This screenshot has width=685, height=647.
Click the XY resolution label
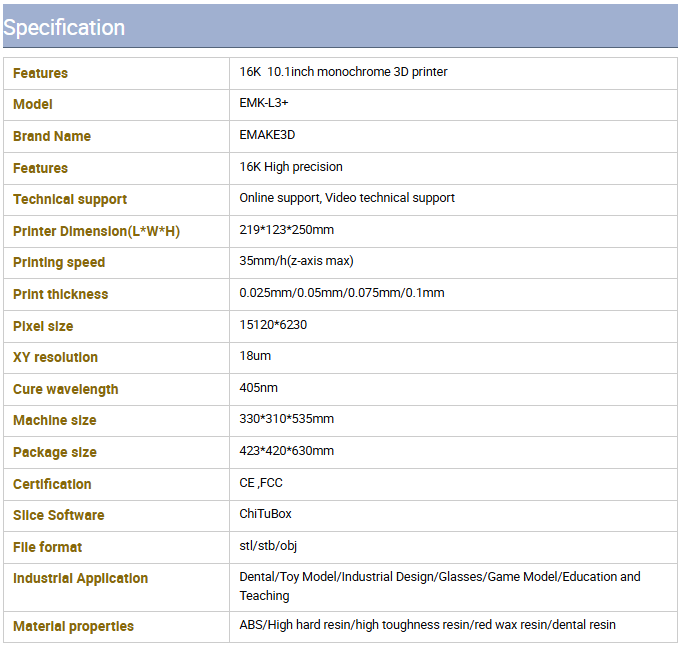click(x=55, y=357)
